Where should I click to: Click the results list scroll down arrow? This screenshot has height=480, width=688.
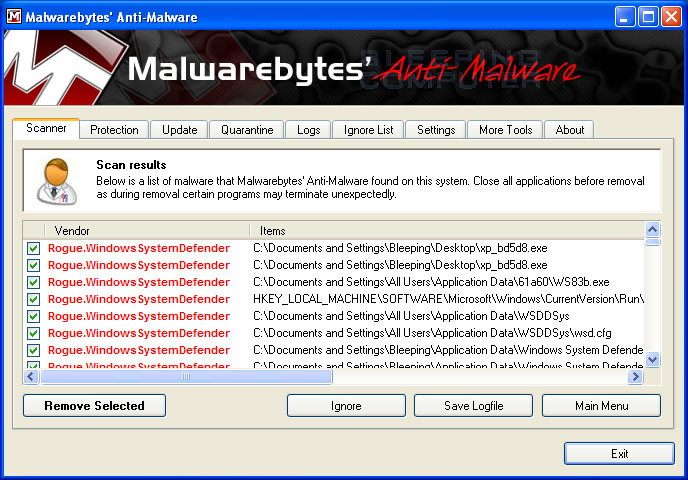click(652, 360)
